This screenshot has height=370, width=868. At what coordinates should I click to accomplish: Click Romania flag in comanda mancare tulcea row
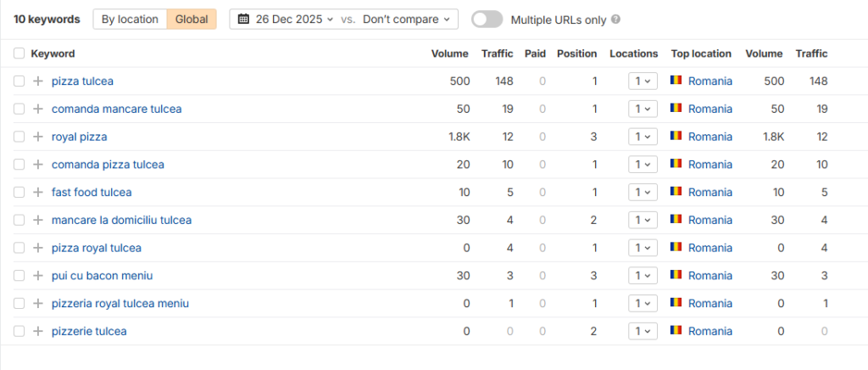click(x=676, y=109)
